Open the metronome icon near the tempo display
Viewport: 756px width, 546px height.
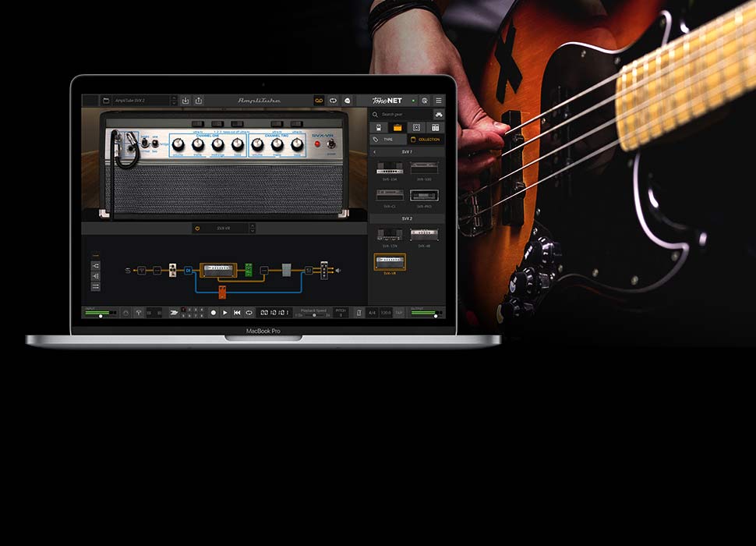click(x=359, y=313)
